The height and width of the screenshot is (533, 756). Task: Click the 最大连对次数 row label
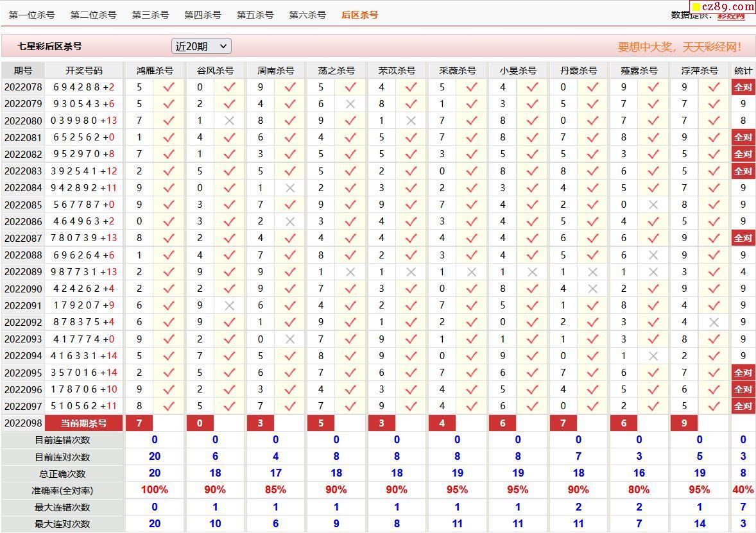[x=62, y=524]
